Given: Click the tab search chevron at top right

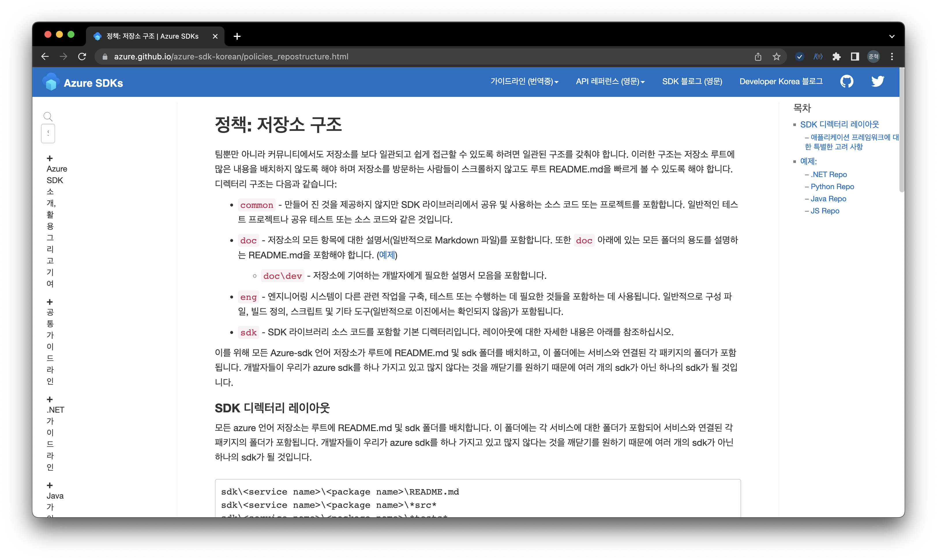Looking at the screenshot, I should coord(892,37).
